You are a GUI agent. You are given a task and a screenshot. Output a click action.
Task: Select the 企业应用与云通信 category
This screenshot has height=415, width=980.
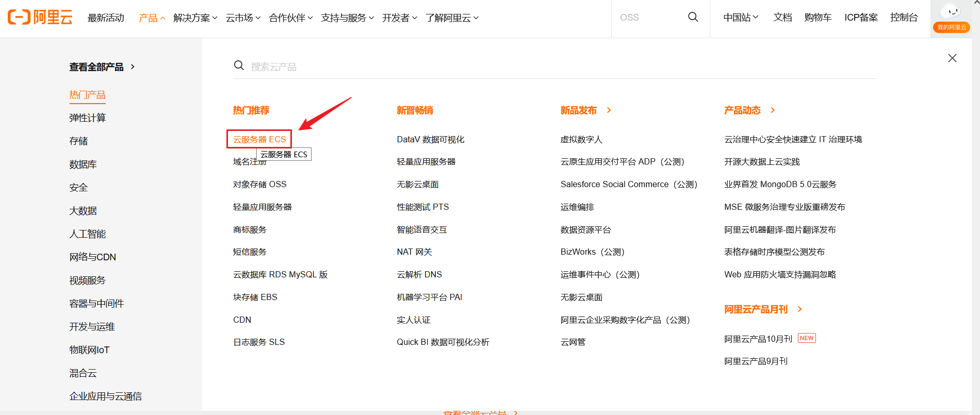[105, 396]
